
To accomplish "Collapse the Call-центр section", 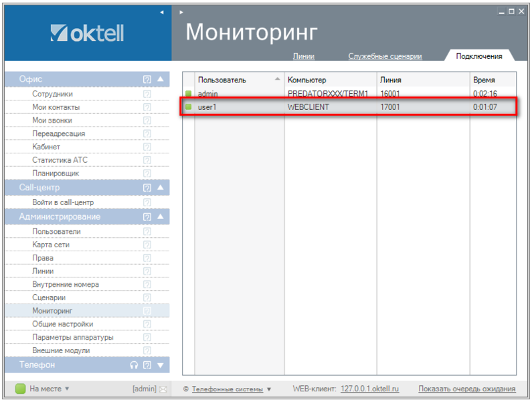I will (161, 187).
